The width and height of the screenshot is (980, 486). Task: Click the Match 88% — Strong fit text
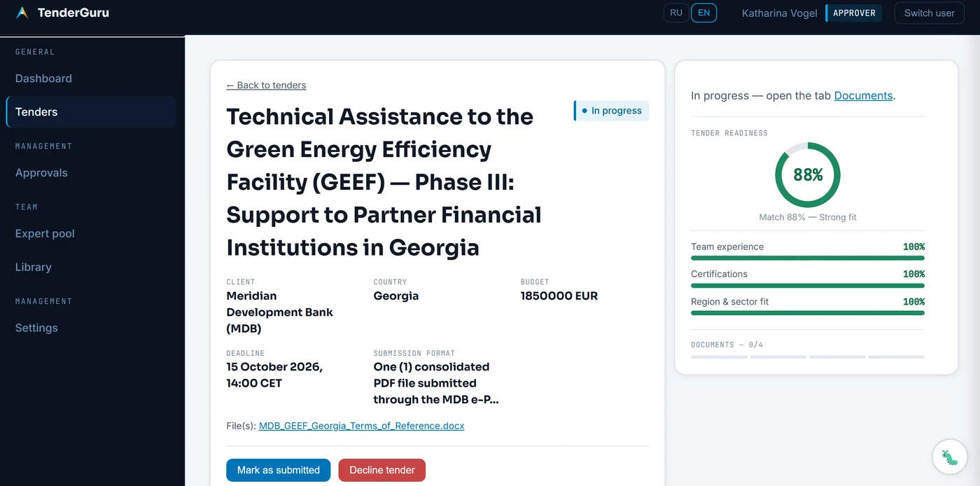coord(808,217)
